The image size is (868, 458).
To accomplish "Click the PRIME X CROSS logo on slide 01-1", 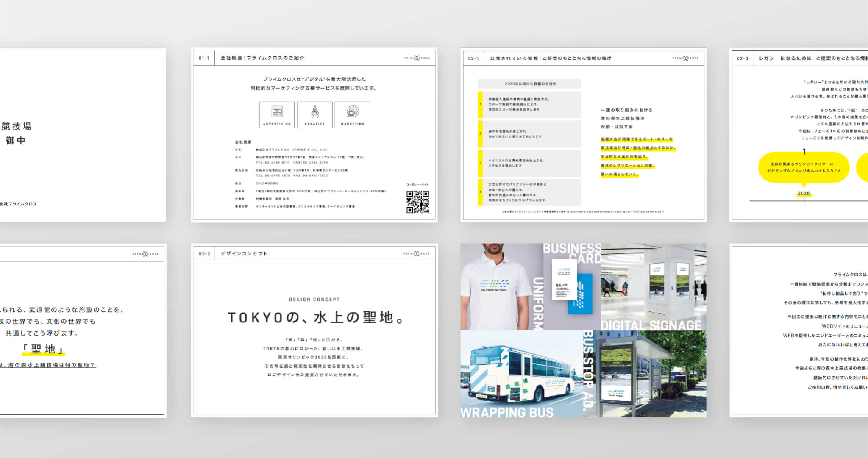I will pos(417,58).
